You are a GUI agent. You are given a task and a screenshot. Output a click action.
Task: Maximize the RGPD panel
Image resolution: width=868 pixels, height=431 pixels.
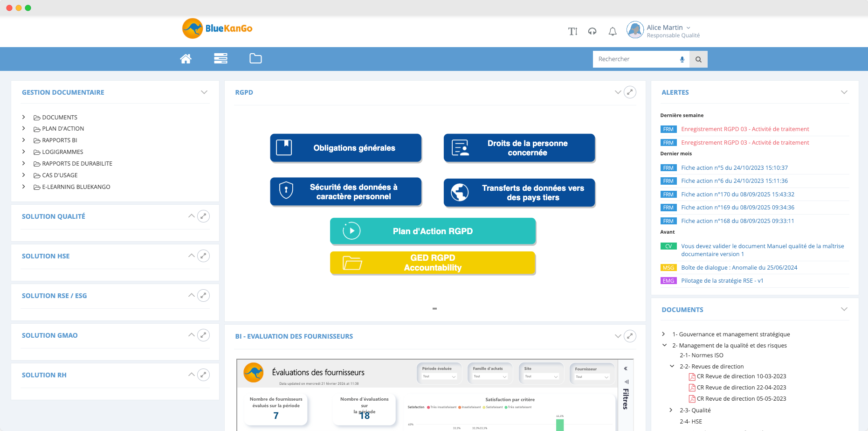[630, 92]
